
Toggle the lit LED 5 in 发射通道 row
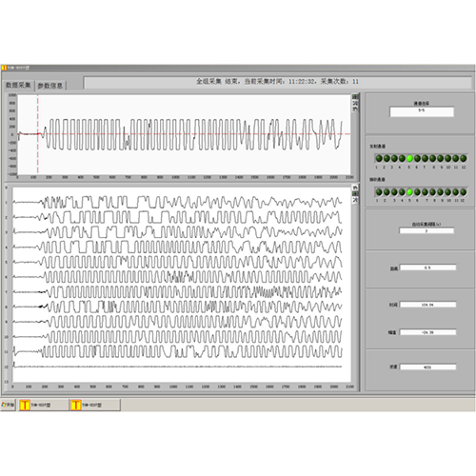pyautogui.click(x=409, y=158)
